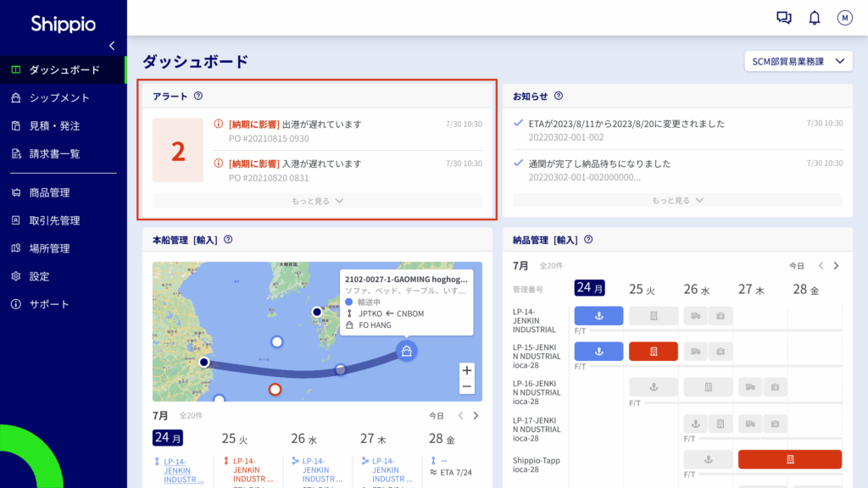Click the red building status on Shippio-Tapp row
Viewport: 868px width, 488px height.
789,459
